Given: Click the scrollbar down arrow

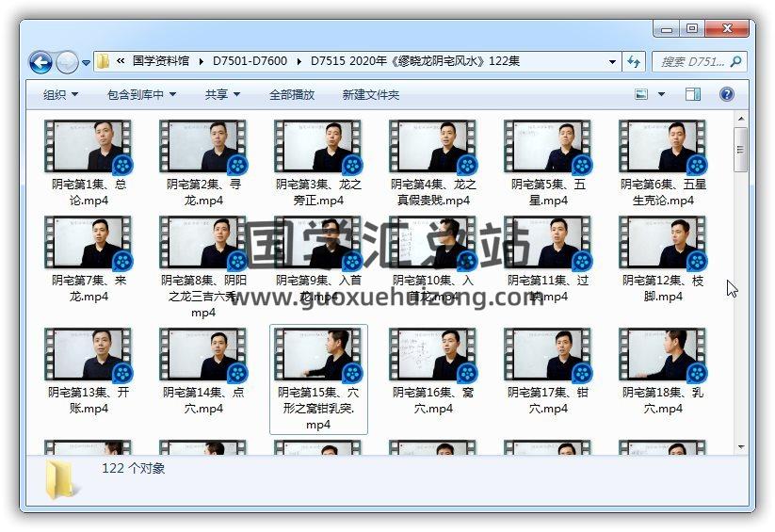Looking at the screenshot, I should [740, 447].
